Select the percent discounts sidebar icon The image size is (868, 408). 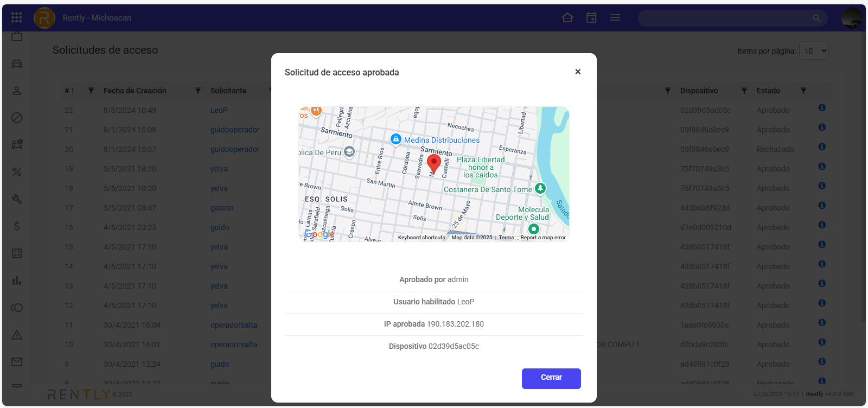coord(17,172)
